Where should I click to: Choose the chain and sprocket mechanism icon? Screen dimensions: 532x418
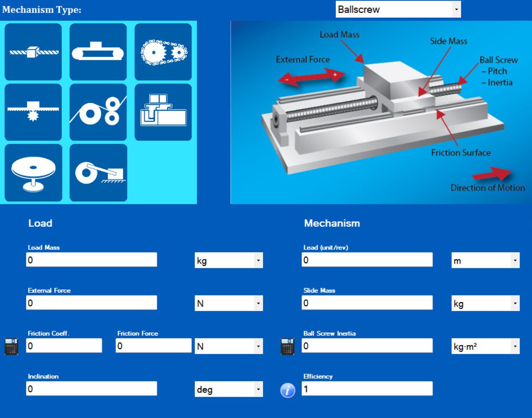(x=163, y=52)
